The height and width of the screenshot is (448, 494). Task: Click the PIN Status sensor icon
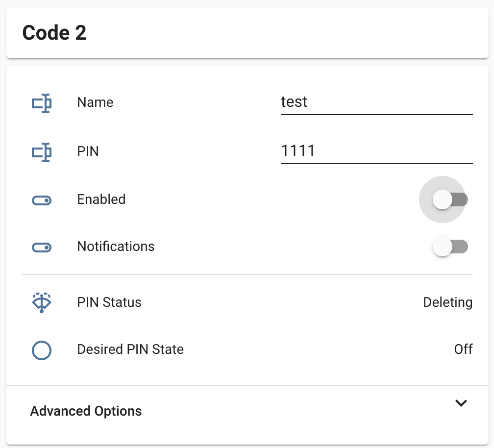coord(42,302)
